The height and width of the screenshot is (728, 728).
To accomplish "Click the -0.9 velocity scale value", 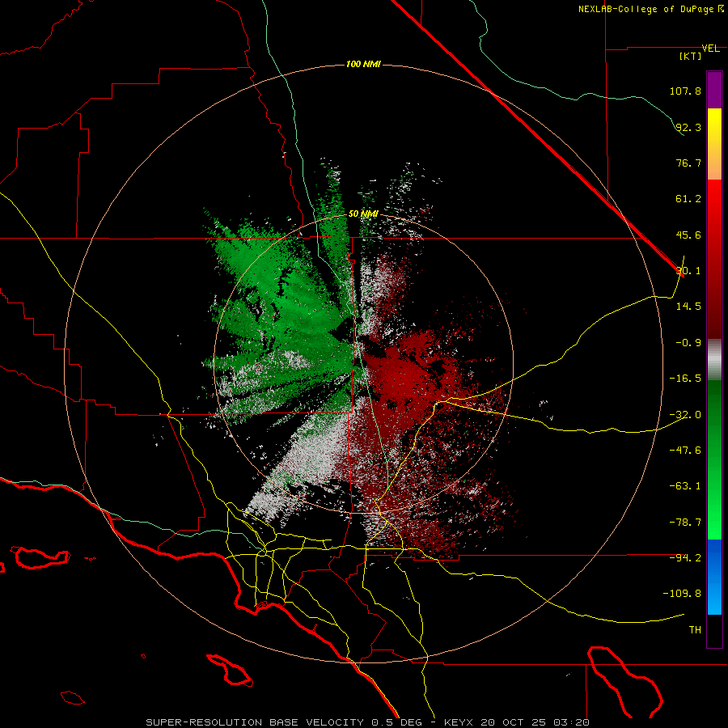I will pos(688,343).
